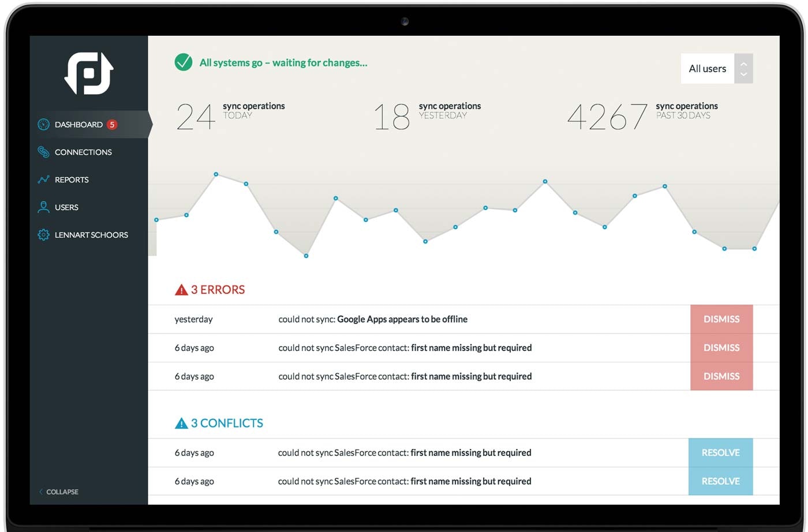Click the lowest data point on the chart

306,256
